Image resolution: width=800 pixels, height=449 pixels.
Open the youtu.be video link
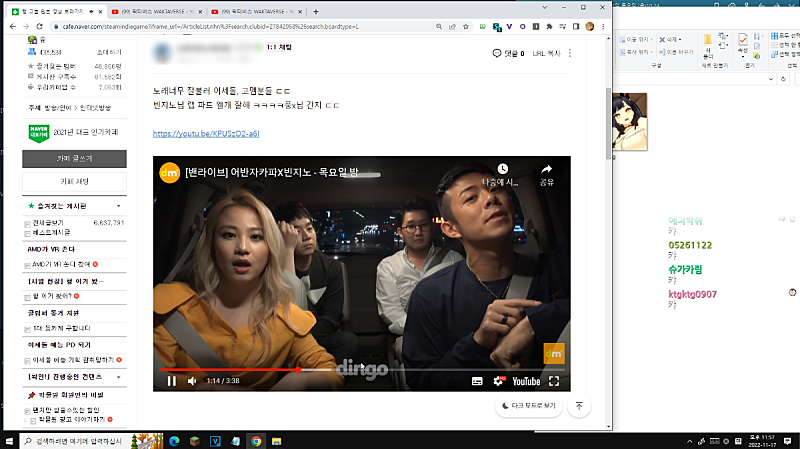(x=206, y=133)
